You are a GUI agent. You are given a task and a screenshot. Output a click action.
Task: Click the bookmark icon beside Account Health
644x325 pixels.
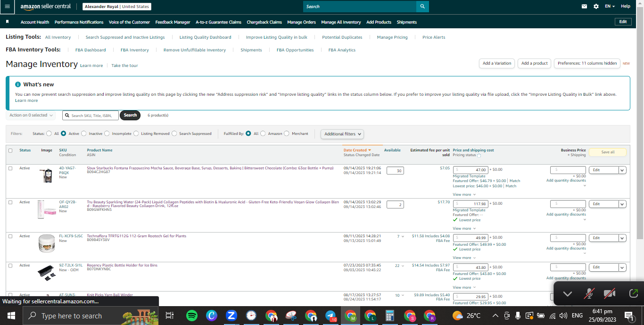(8, 22)
